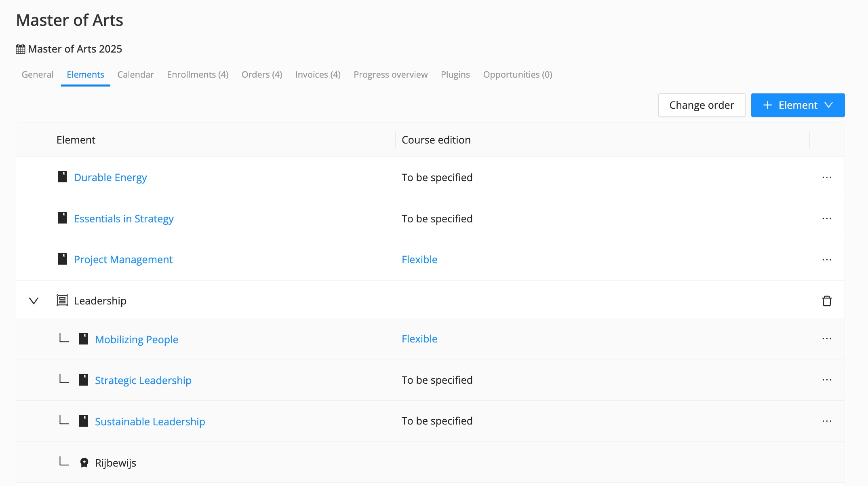The width and height of the screenshot is (868, 486).
Task: Switch to the Calendar tab
Action: [x=135, y=74]
